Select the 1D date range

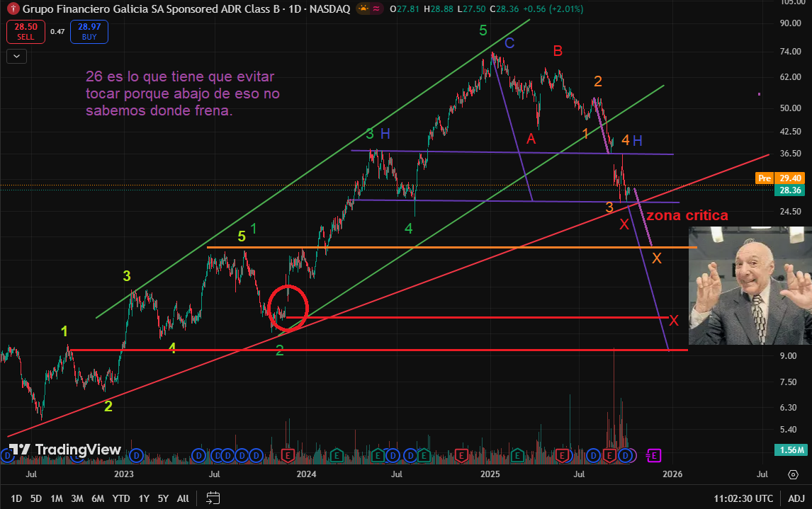point(16,498)
